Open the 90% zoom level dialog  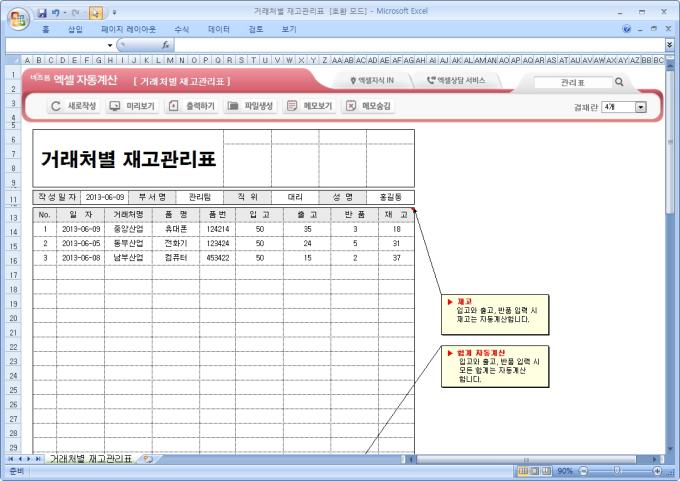[565, 471]
